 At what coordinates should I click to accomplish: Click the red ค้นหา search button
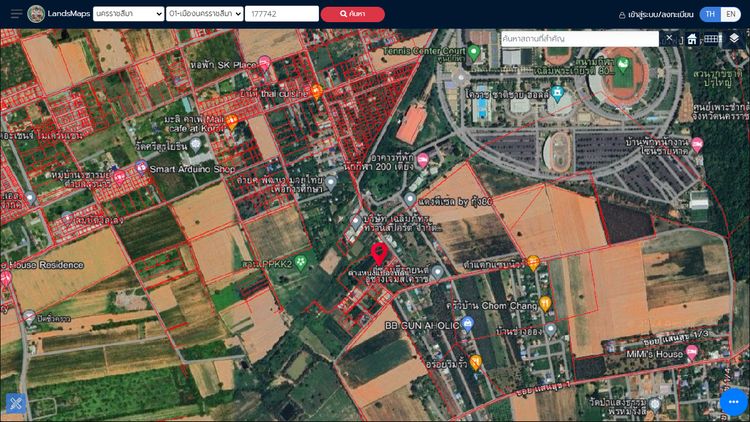(x=352, y=14)
